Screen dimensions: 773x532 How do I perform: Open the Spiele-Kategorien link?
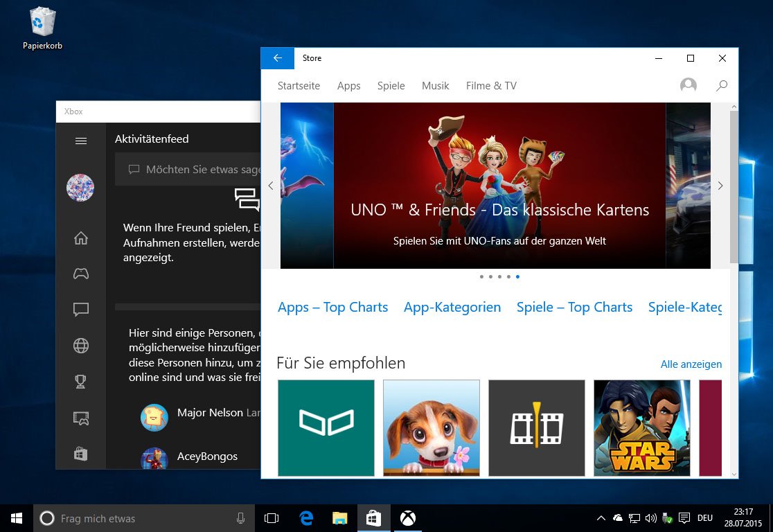point(685,307)
